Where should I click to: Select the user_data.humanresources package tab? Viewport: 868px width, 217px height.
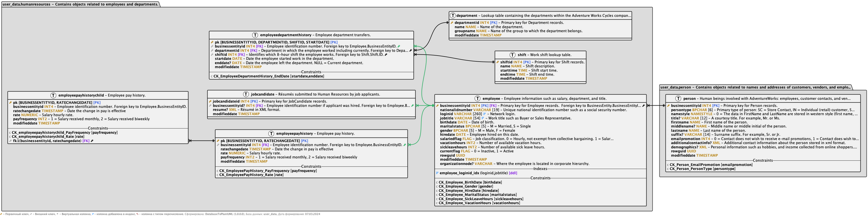(x=81, y=4)
